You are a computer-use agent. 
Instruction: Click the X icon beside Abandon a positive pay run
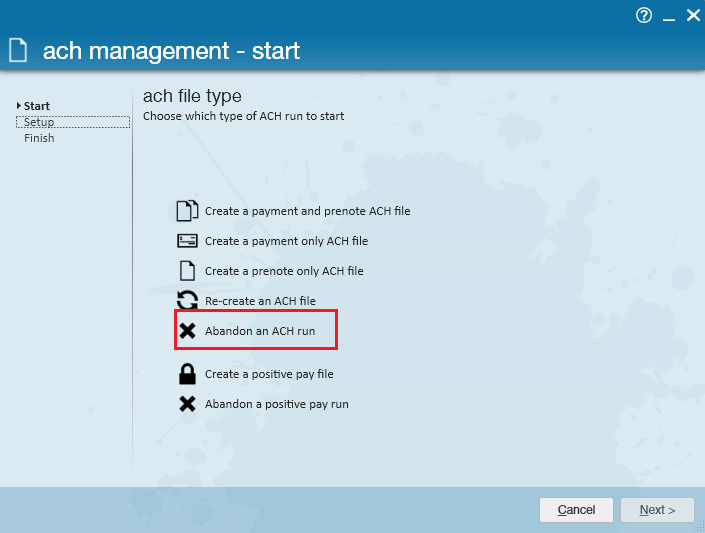pos(187,404)
